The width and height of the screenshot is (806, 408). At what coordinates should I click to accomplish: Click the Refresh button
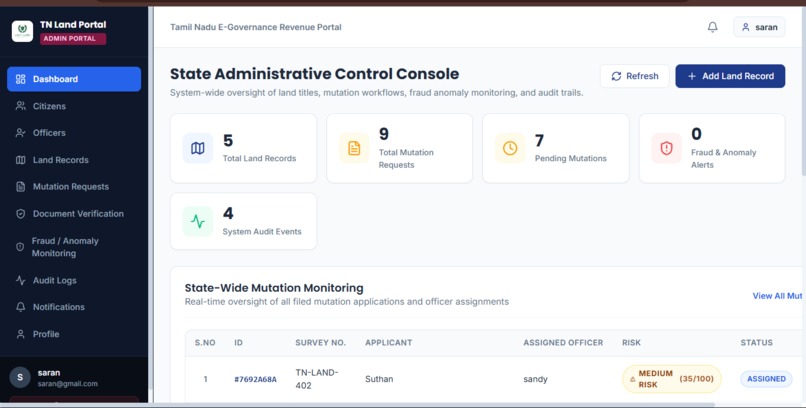(x=635, y=76)
